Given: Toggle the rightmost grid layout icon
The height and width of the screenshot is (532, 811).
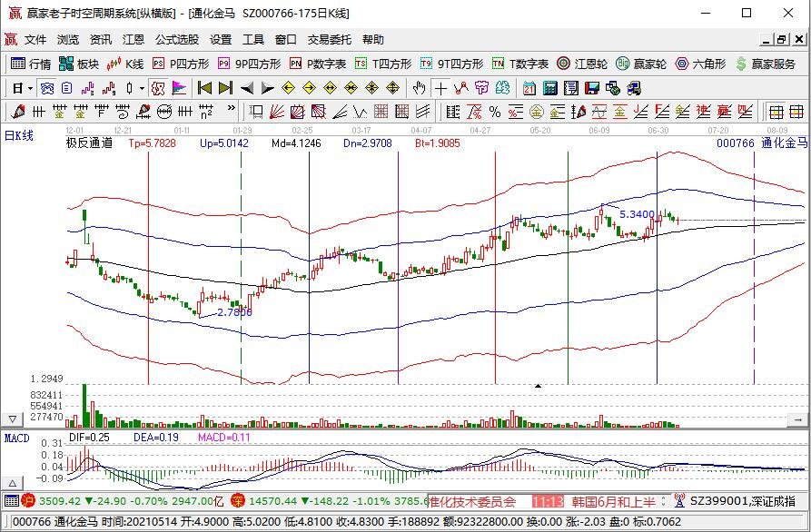Looking at the screenshot, I should coord(797,112).
